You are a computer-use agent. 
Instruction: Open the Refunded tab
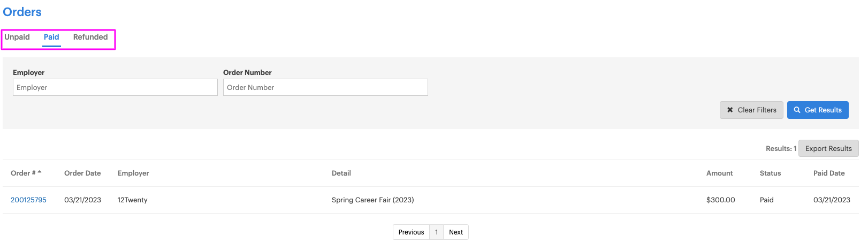(x=90, y=37)
